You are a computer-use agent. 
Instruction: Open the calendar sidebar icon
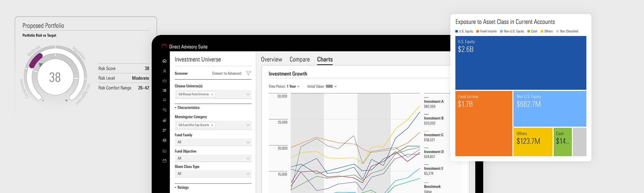tap(164, 161)
